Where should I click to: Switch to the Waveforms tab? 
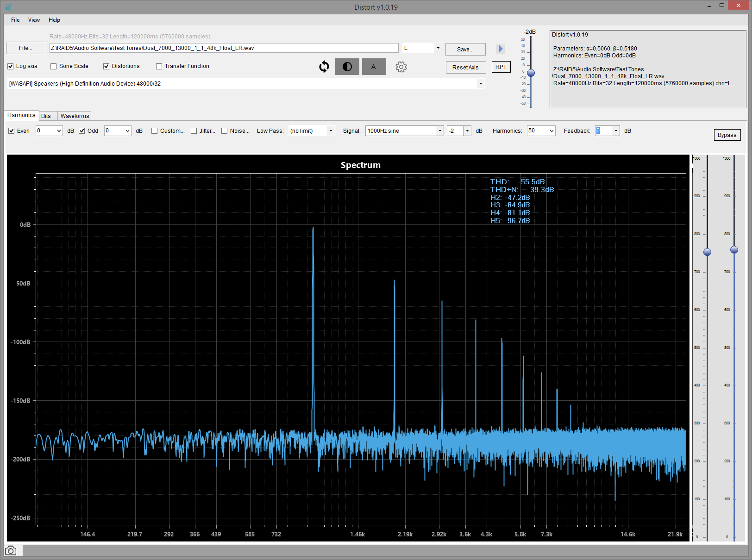tap(75, 116)
